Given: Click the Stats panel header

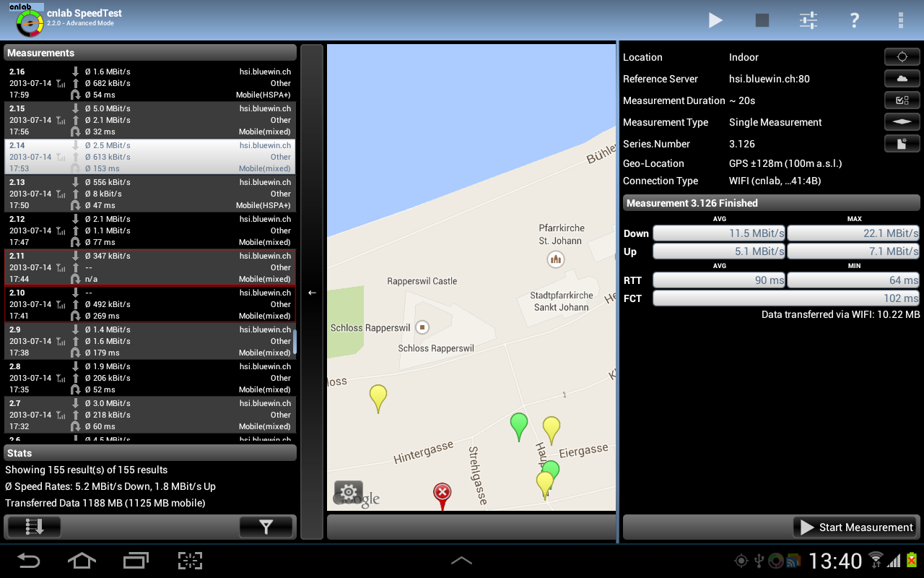Looking at the screenshot, I should tap(150, 453).
